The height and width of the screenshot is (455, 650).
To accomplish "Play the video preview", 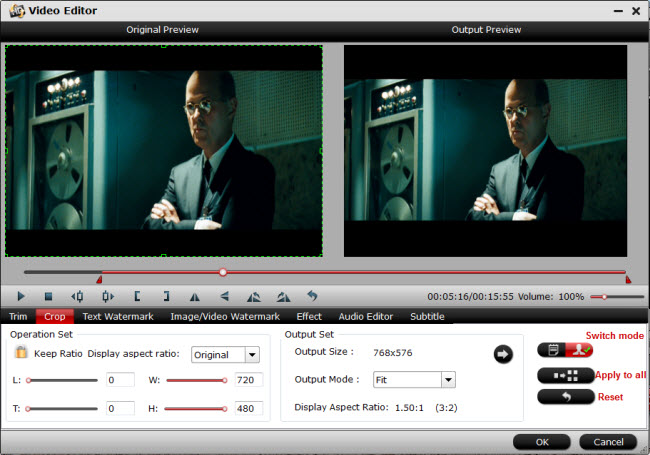I will (x=21, y=296).
